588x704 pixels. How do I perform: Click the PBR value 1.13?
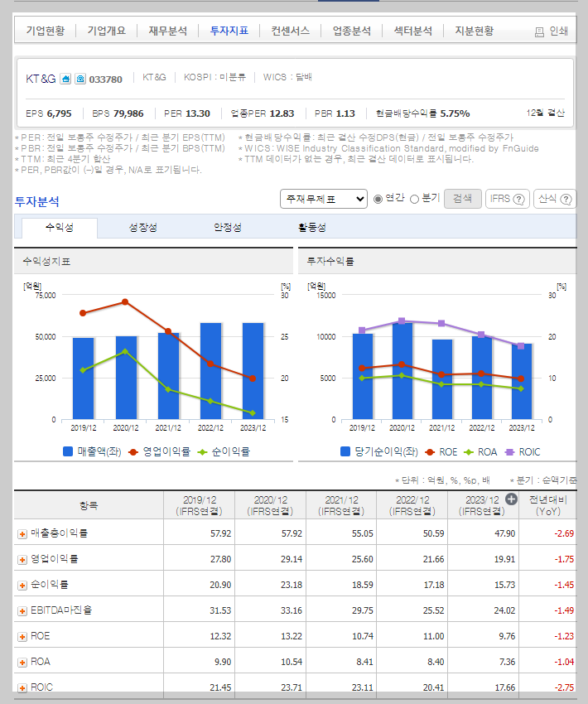coord(345,113)
